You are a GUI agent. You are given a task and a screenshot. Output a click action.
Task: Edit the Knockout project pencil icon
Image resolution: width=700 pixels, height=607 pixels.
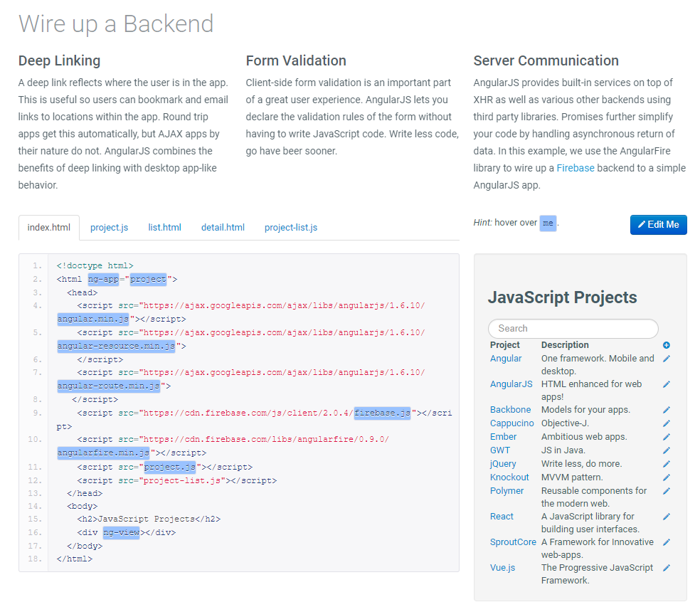pos(666,477)
